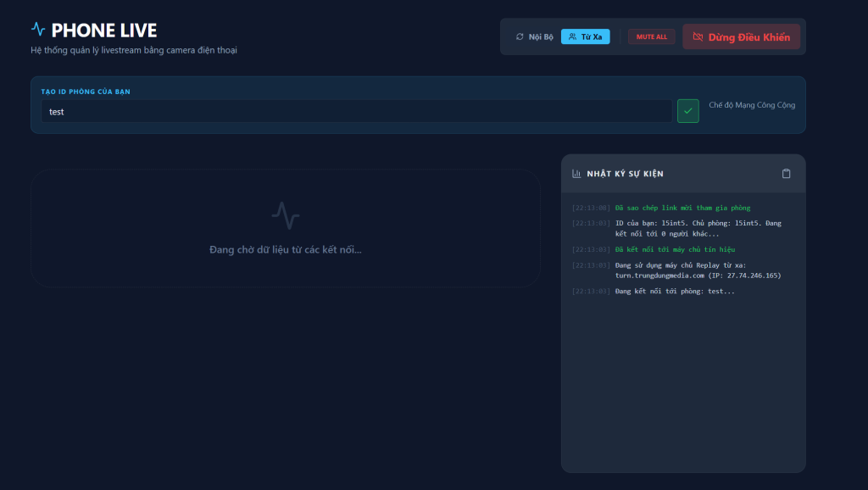The image size is (868, 490).
Task: Click log entry "Đã kết nối tới máy chủ tín hiệu"
Action: pyautogui.click(x=675, y=249)
